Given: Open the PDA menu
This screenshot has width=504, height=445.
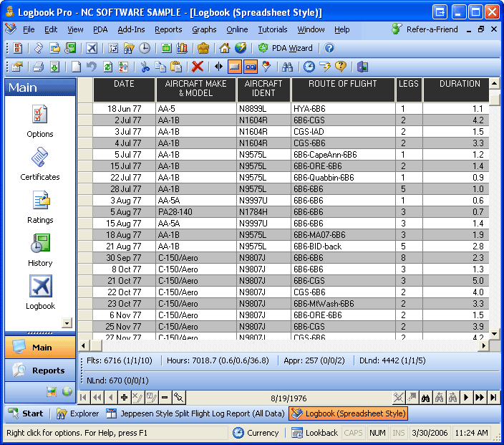Looking at the screenshot, I should [x=100, y=29].
